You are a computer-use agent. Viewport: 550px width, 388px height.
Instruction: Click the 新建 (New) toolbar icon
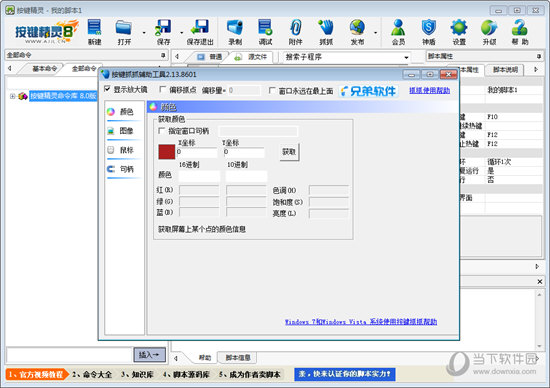point(94,32)
